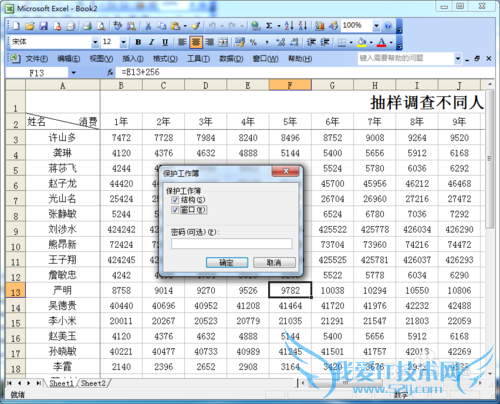Select the Sheet1 tab
The height and width of the screenshot is (404, 500).
[61, 383]
